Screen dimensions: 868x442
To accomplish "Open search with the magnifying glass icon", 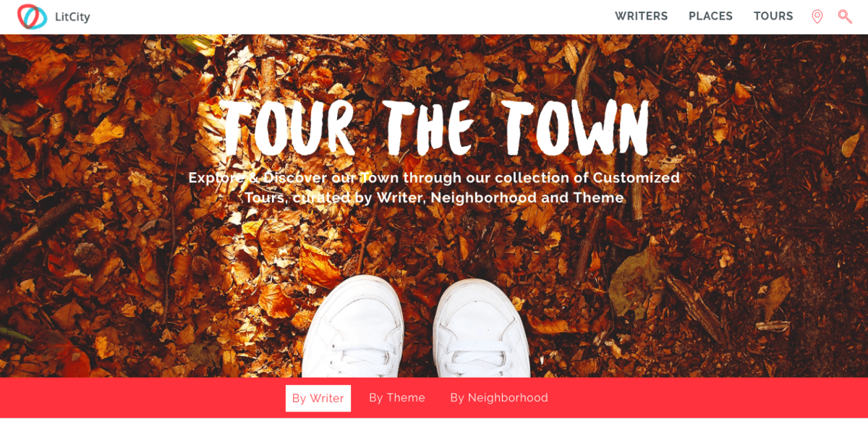I will (845, 17).
